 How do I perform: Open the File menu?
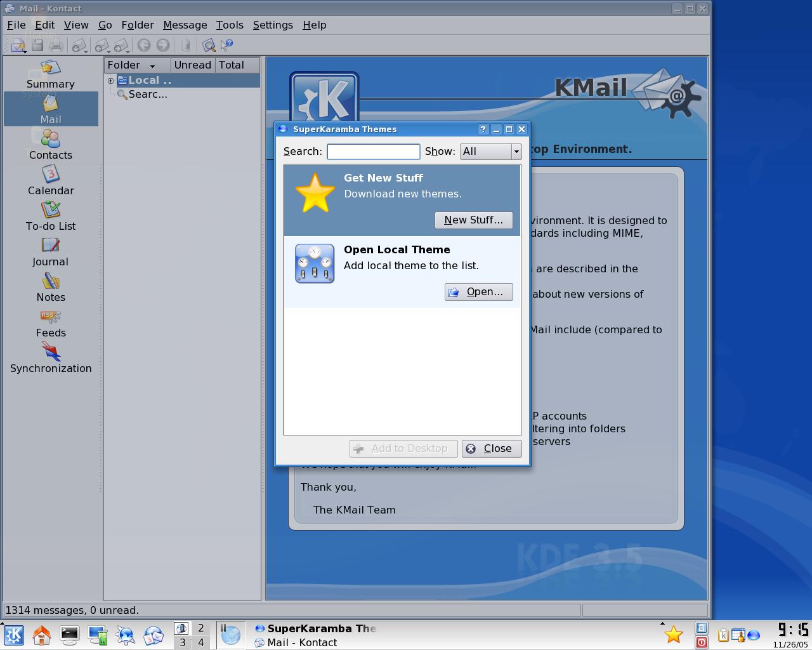(x=16, y=25)
